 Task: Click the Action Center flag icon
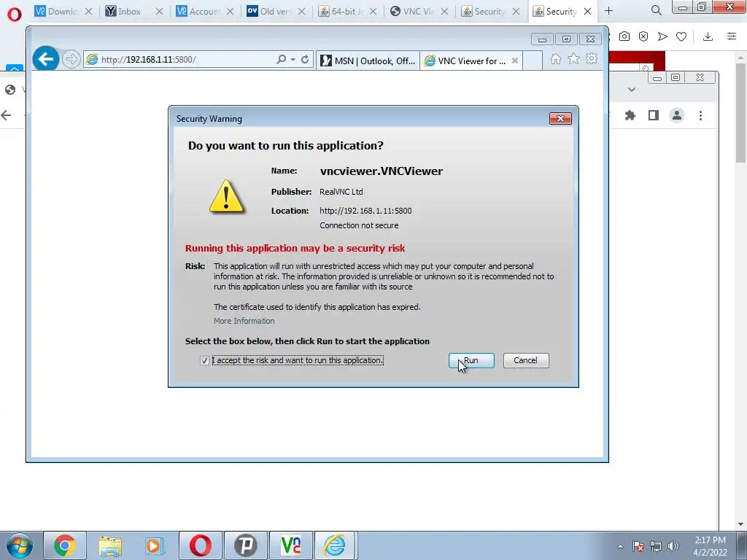638,546
